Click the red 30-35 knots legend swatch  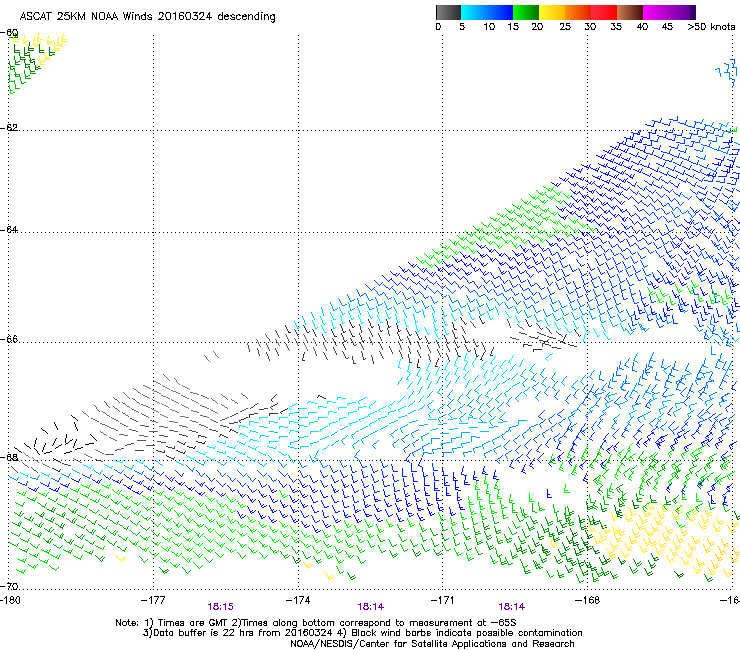(604, 12)
